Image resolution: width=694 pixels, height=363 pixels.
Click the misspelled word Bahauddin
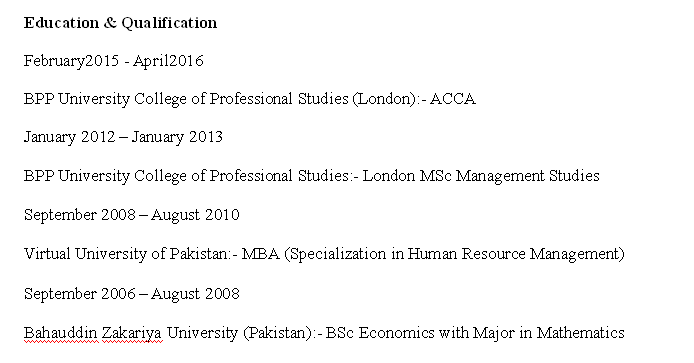60,333
